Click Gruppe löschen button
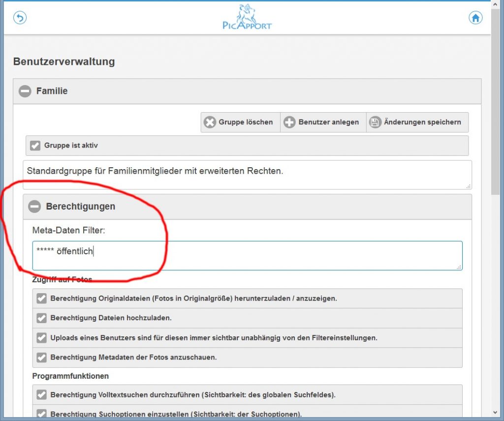Screen dimensions: 504x421 point(240,122)
